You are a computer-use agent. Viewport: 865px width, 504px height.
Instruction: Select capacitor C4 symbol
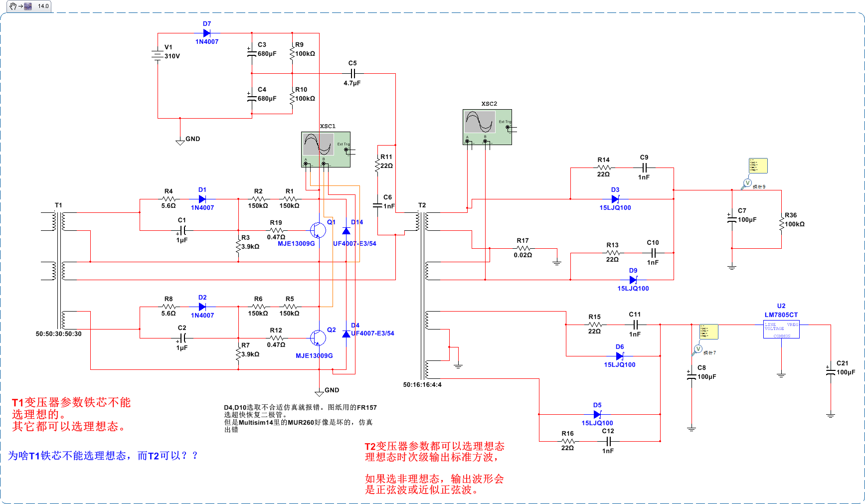(252, 96)
